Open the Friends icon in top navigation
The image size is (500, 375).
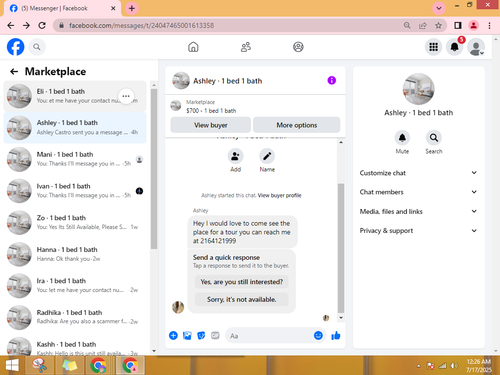tap(246, 47)
